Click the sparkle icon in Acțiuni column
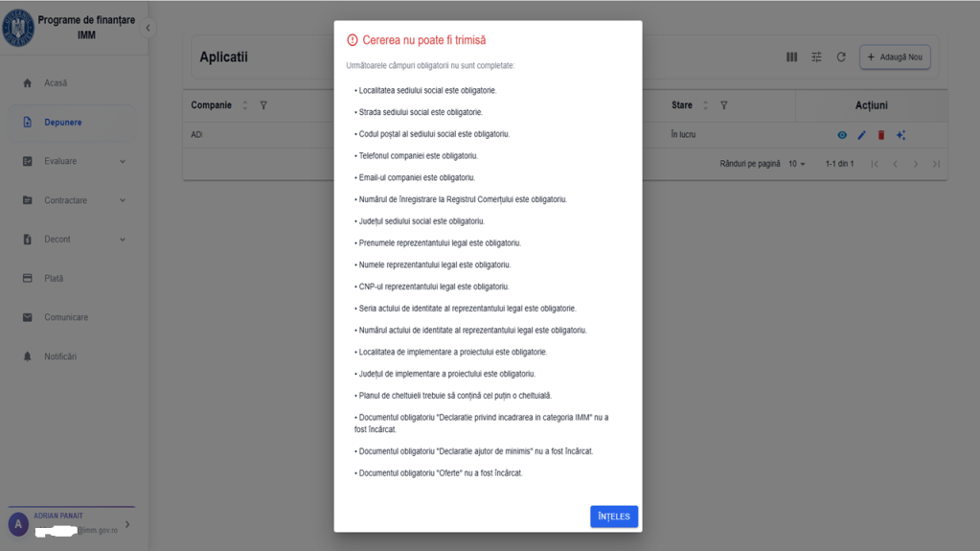 pyautogui.click(x=900, y=135)
